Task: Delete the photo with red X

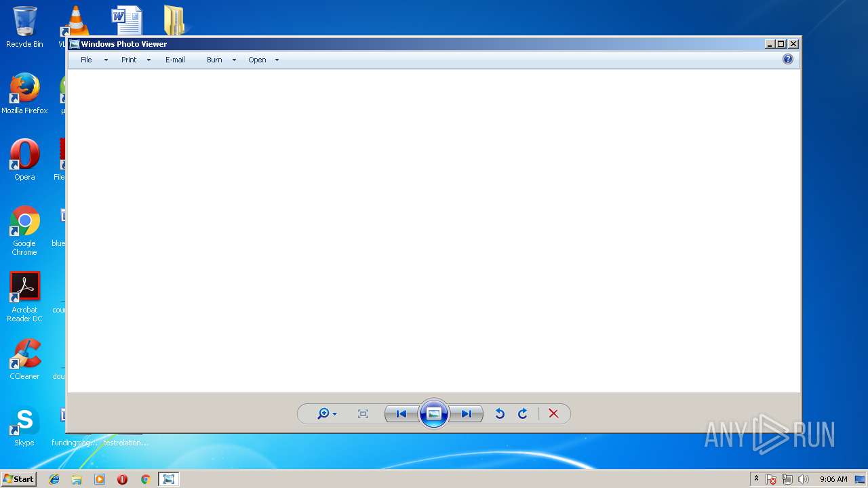Action: 553,413
